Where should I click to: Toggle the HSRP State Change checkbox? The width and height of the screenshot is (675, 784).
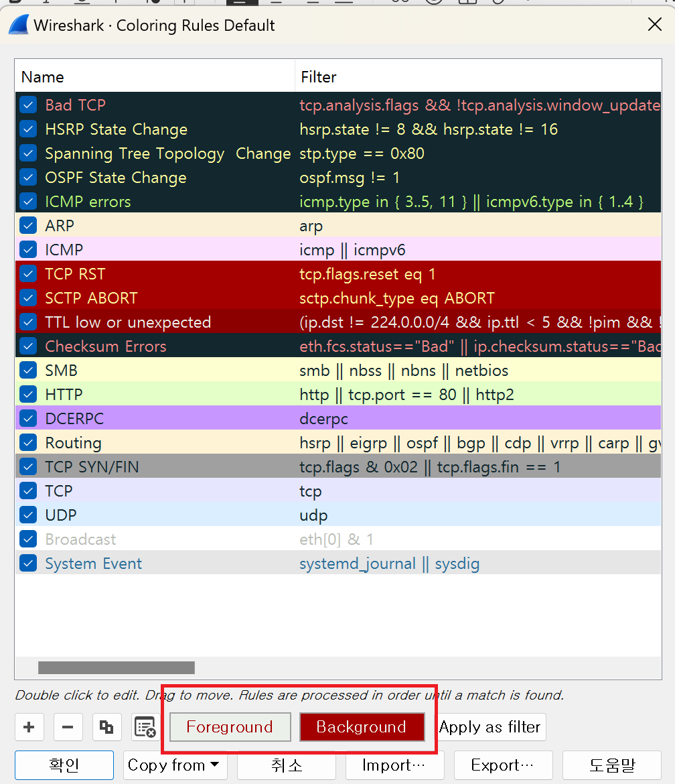tap(29, 129)
